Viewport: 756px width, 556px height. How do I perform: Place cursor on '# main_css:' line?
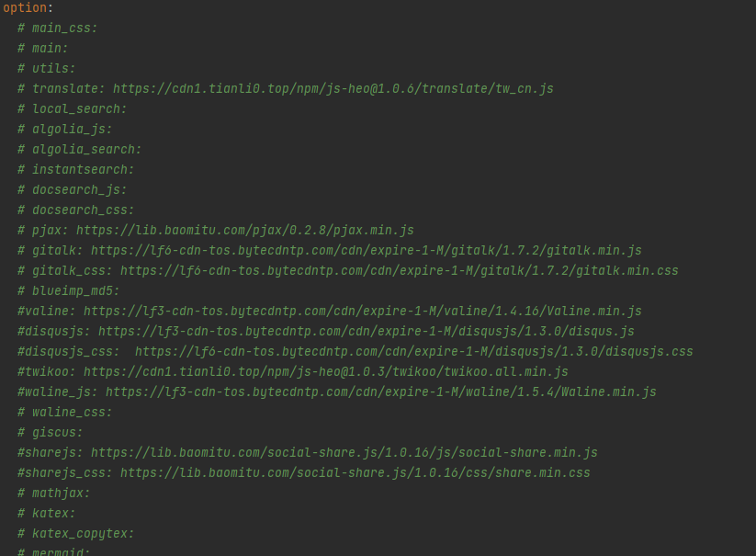[x=57, y=28]
